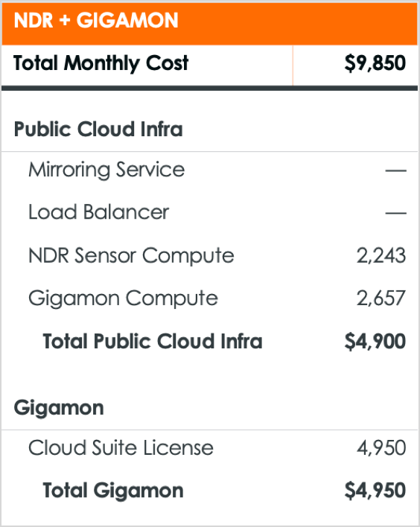
Task: Click the 4,950 Cloud Suite License value
Action: 381,447
